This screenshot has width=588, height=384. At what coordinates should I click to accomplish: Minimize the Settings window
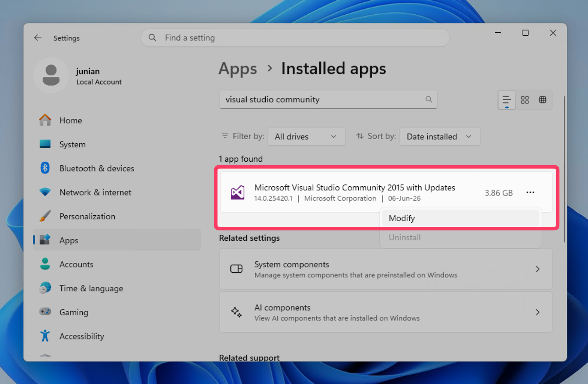[x=498, y=33]
